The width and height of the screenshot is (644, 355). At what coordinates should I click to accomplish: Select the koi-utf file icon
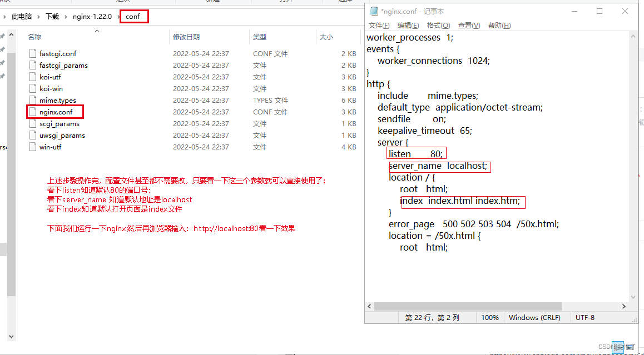click(x=33, y=77)
